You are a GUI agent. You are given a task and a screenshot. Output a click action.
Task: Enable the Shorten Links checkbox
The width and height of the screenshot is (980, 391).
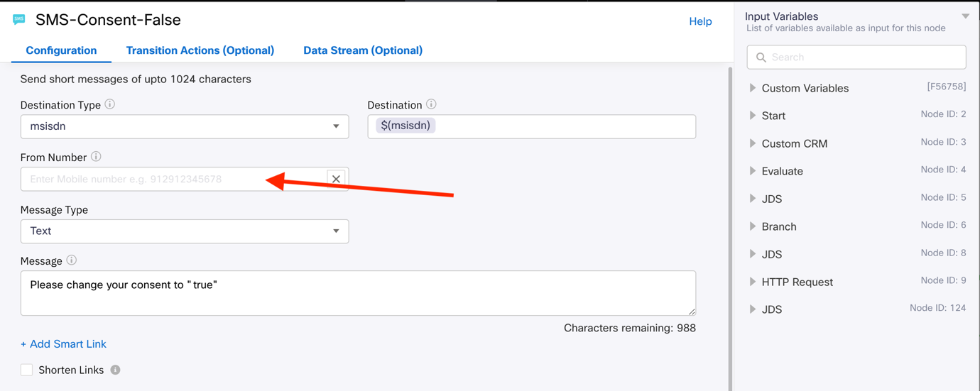[x=27, y=370]
